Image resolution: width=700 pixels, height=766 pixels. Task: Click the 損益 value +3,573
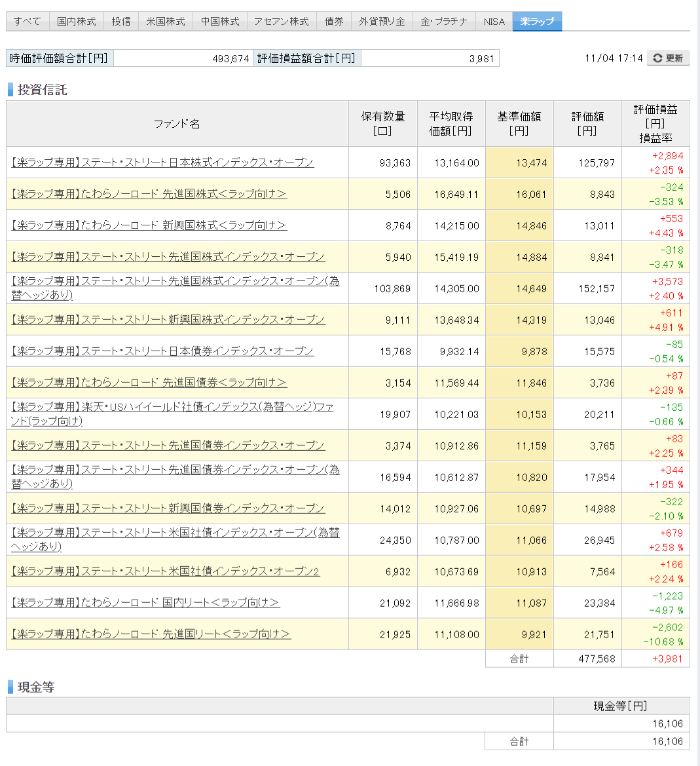point(667,281)
